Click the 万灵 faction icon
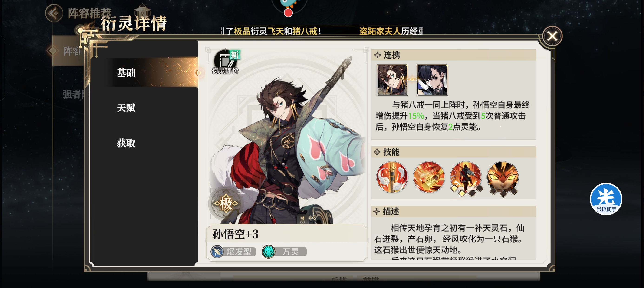644x288 pixels. click(268, 252)
